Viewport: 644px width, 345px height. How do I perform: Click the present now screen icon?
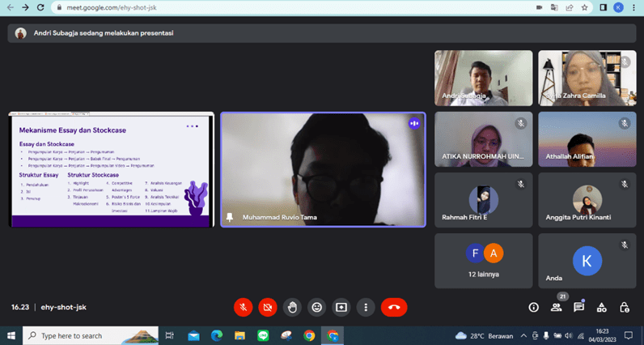(341, 308)
